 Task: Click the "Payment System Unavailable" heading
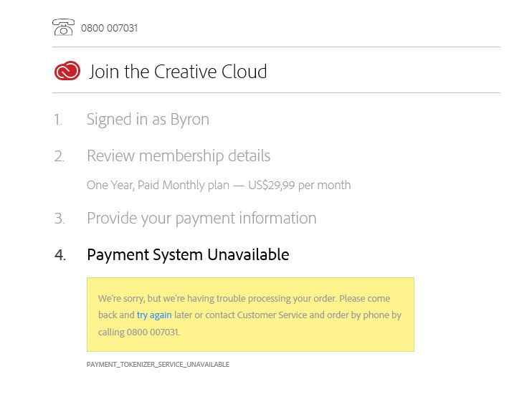[x=188, y=254]
